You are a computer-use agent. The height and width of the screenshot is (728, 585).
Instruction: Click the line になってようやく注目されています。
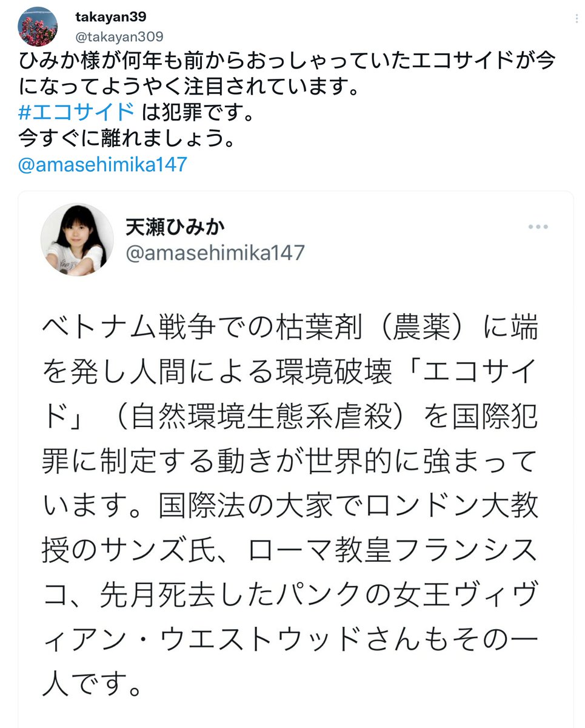tap(185, 87)
